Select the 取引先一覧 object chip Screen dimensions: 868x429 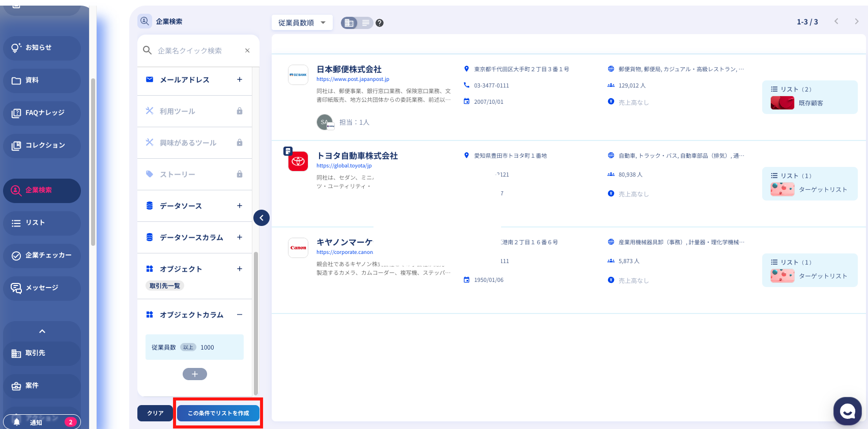pos(165,286)
